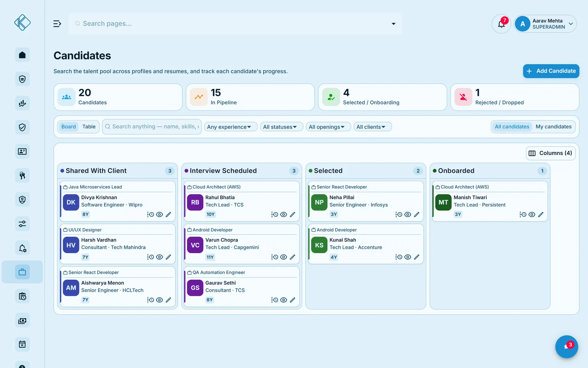Viewport: 588px width, 368px height.
Task: View Neha Pillai using eye icon
Action: [x=408, y=215]
